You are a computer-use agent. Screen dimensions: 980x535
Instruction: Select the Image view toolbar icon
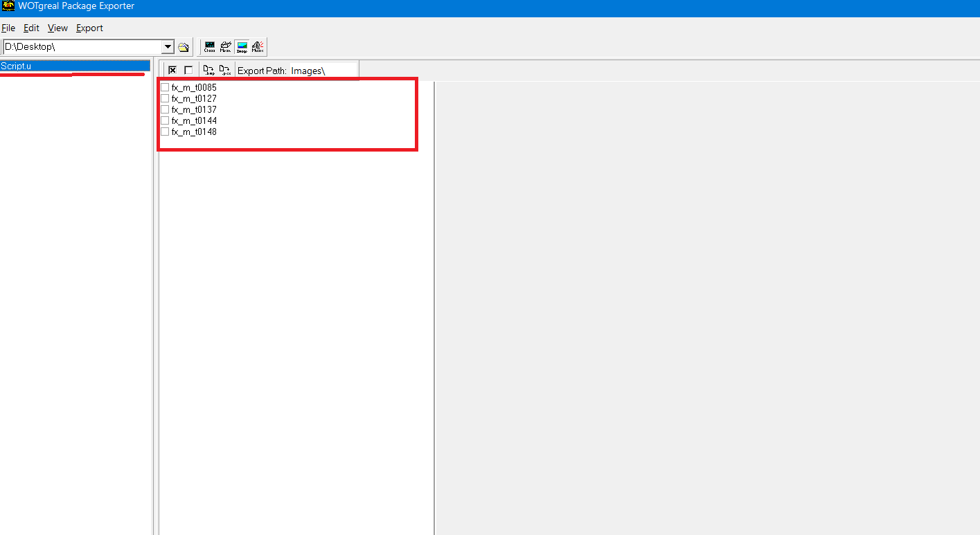[x=242, y=47]
